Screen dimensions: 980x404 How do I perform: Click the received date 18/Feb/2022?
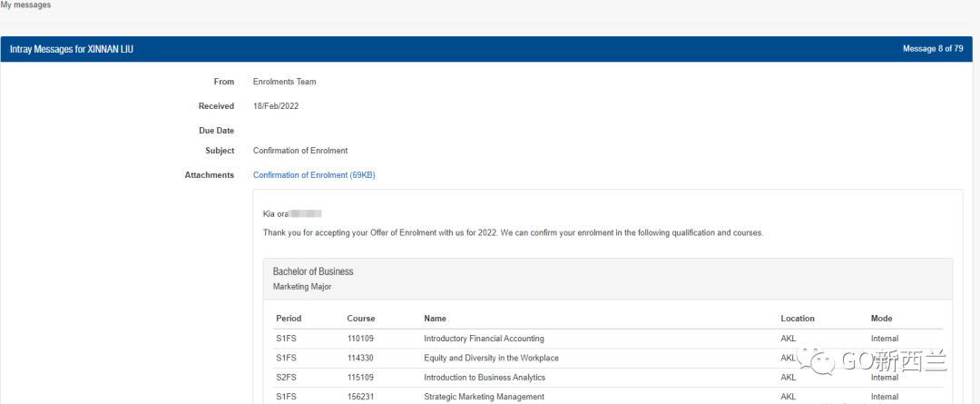tap(276, 106)
